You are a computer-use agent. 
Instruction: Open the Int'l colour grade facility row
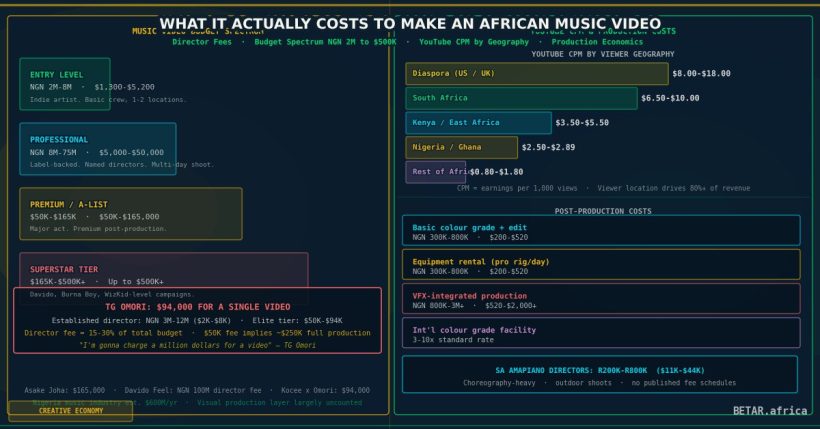tap(601, 333)
